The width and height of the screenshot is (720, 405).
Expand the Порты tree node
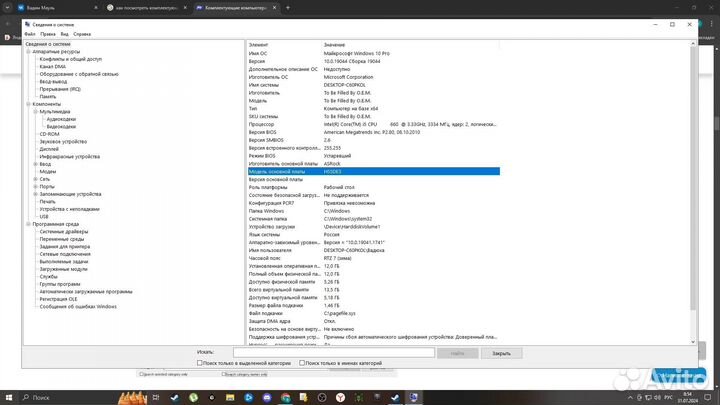coord(36,186)
